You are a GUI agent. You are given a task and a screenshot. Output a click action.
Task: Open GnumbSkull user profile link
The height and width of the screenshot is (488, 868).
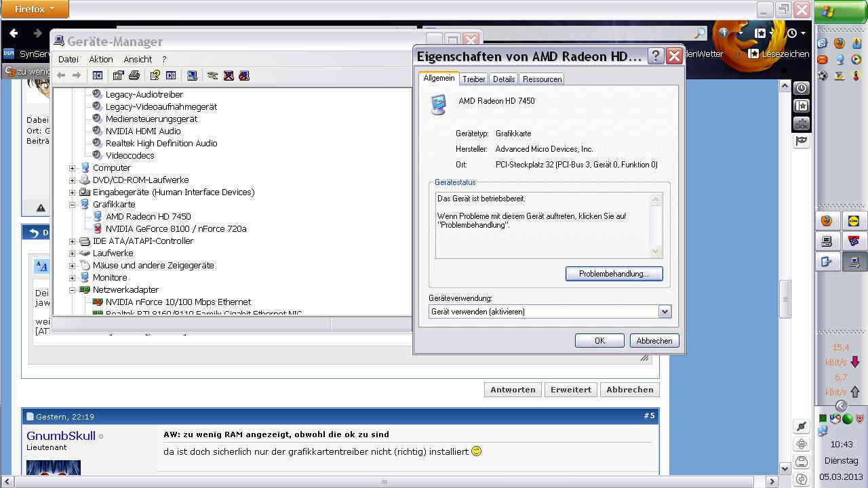click(61, 436)
